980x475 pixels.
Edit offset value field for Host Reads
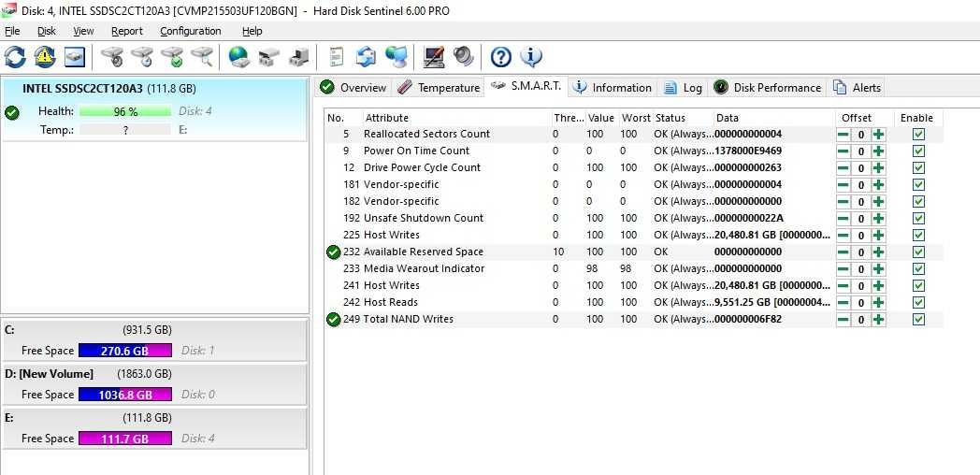click(861, 303)
